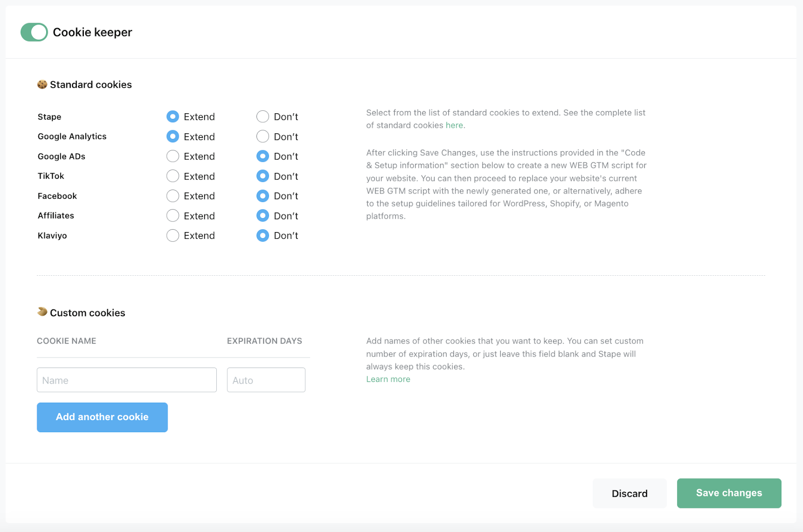The image size is (803, 532).
Task: Select Don't for TikTok cookies
Action: point(262,176)
